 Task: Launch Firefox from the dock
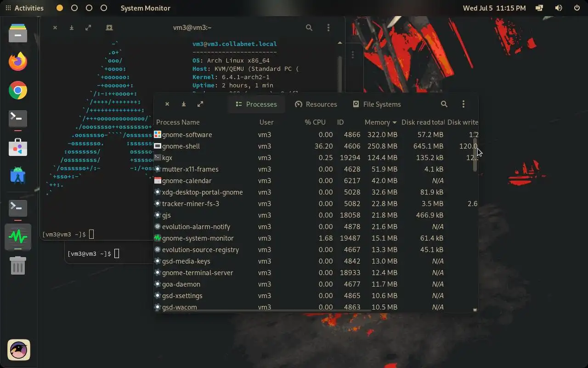18,61
